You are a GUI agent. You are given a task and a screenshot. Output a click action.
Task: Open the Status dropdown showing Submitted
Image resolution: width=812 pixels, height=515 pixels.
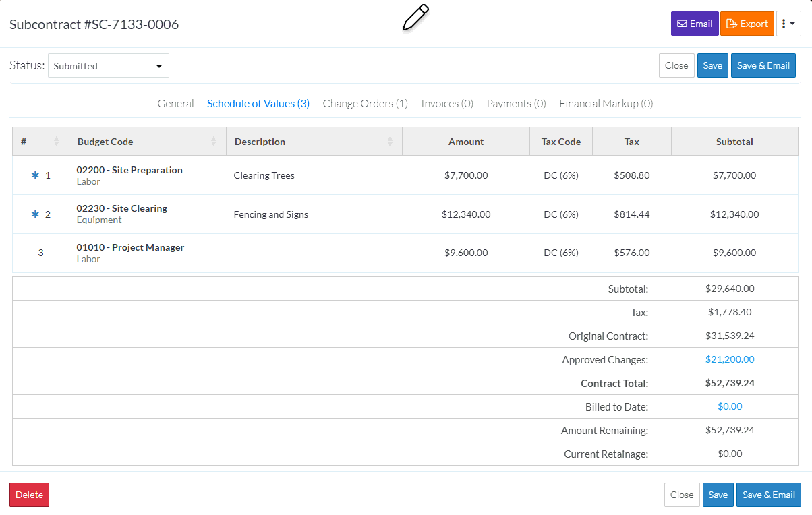[x=109, y=66]
